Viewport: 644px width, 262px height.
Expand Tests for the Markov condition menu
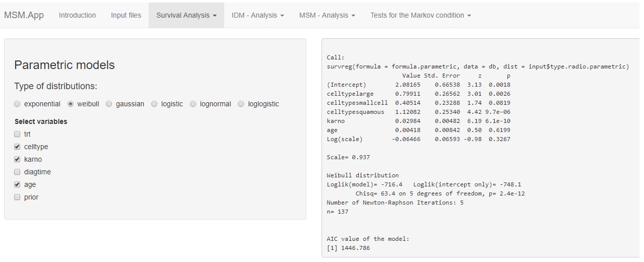(420, 15)
